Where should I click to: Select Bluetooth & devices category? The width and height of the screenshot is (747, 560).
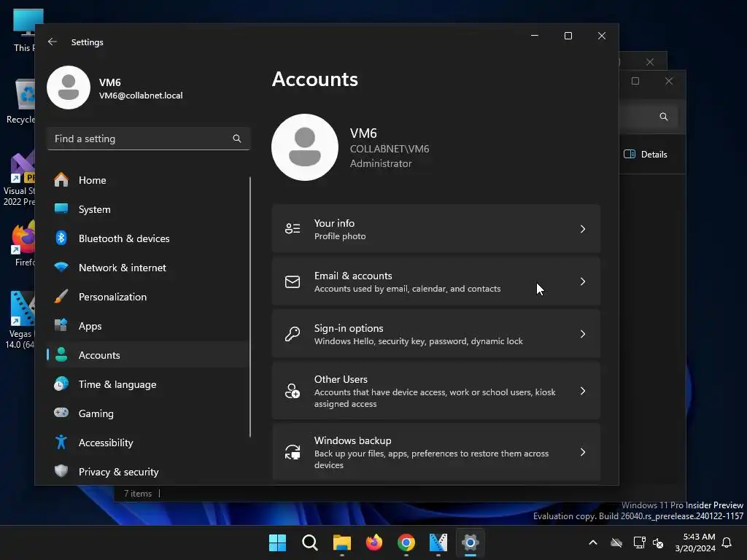tap(147, 238)
